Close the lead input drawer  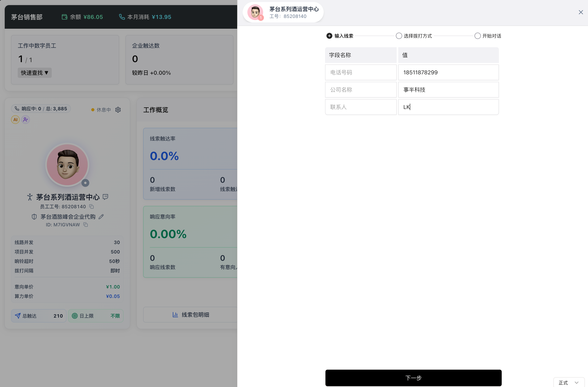tap(581, 12)
